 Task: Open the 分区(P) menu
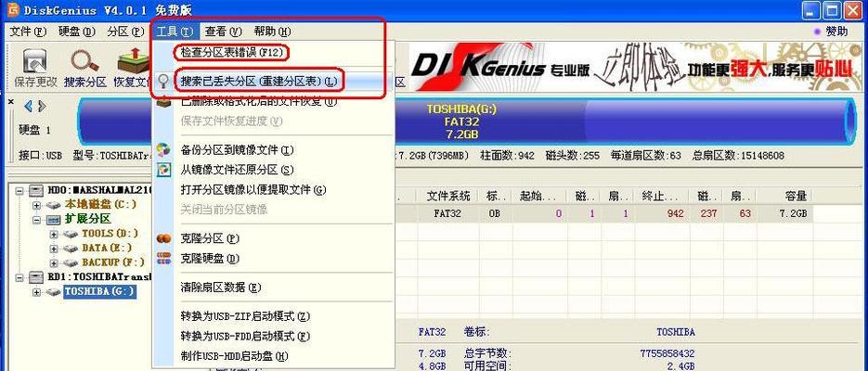(125, 32)
